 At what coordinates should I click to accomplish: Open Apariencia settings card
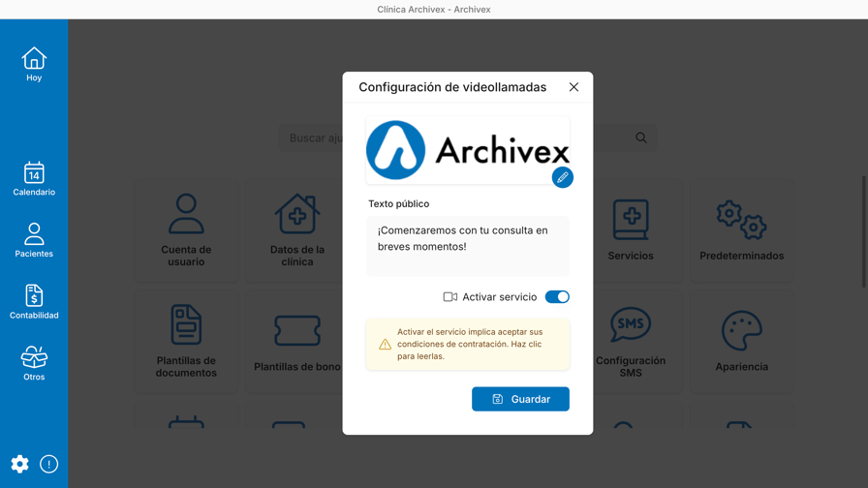[x=741, y=342]
